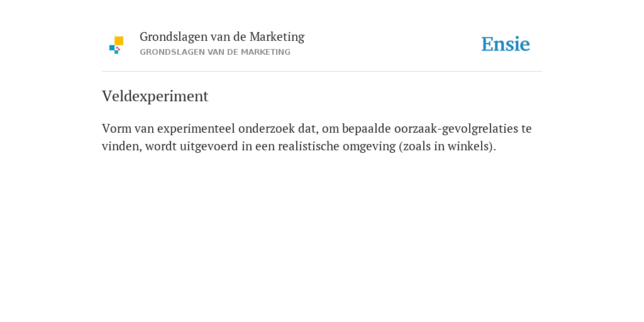644x322 pixels.
Task: Click the blue square in the logo
Action: [112, 48]
